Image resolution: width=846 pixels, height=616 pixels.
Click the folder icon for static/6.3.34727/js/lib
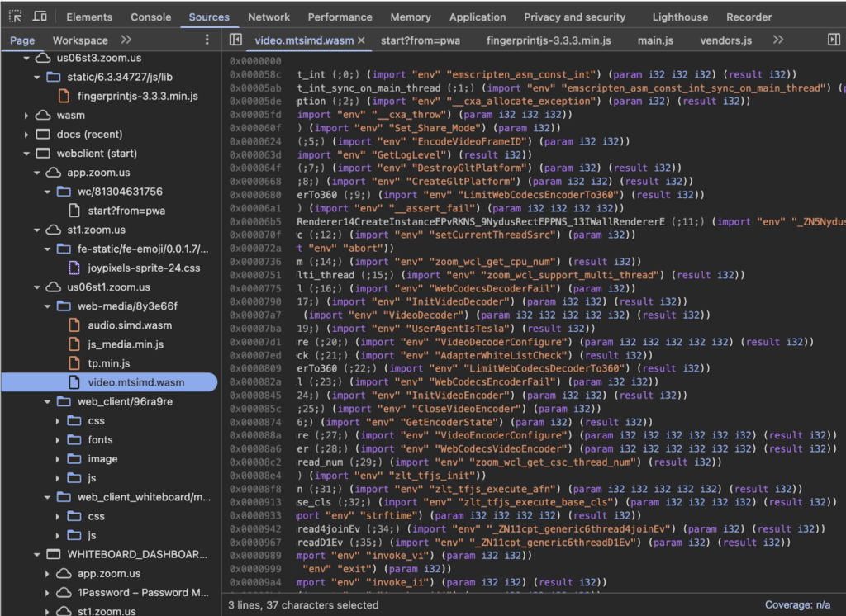(54, 77)
